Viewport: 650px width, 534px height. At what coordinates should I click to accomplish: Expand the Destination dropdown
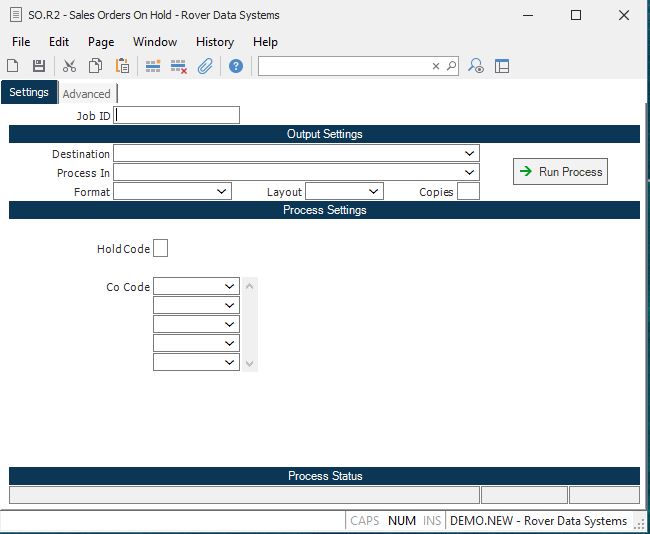tap(470, 154)
